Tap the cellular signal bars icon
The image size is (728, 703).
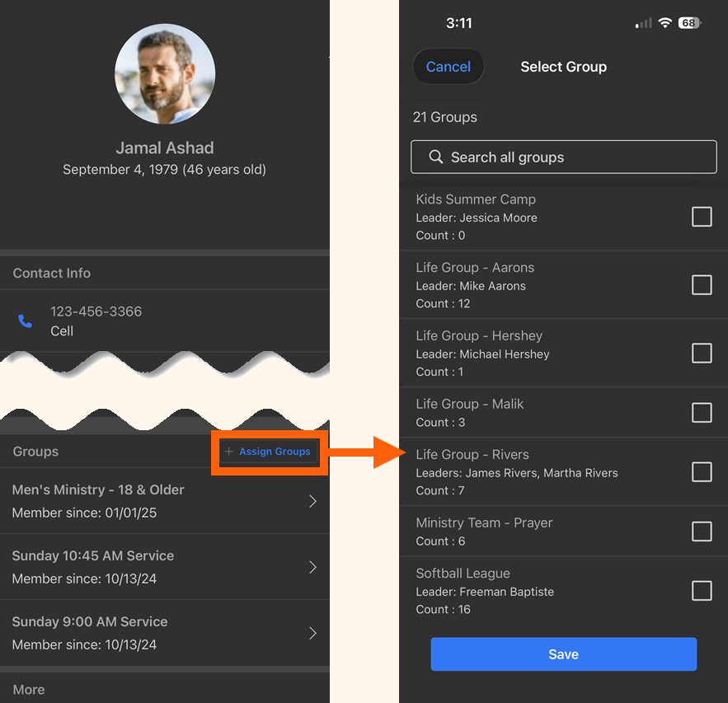coord(641,23)
